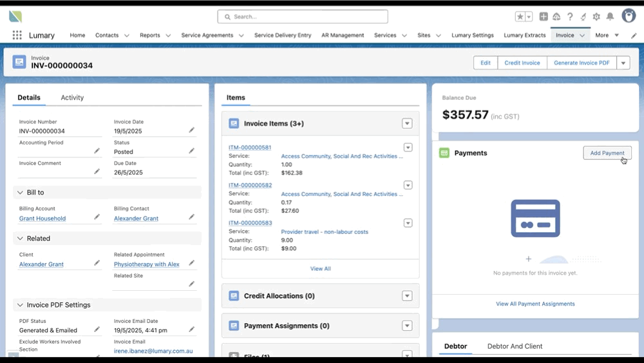Click the Invoice Items list icon
644x363 pixels.
click(234, 123)
